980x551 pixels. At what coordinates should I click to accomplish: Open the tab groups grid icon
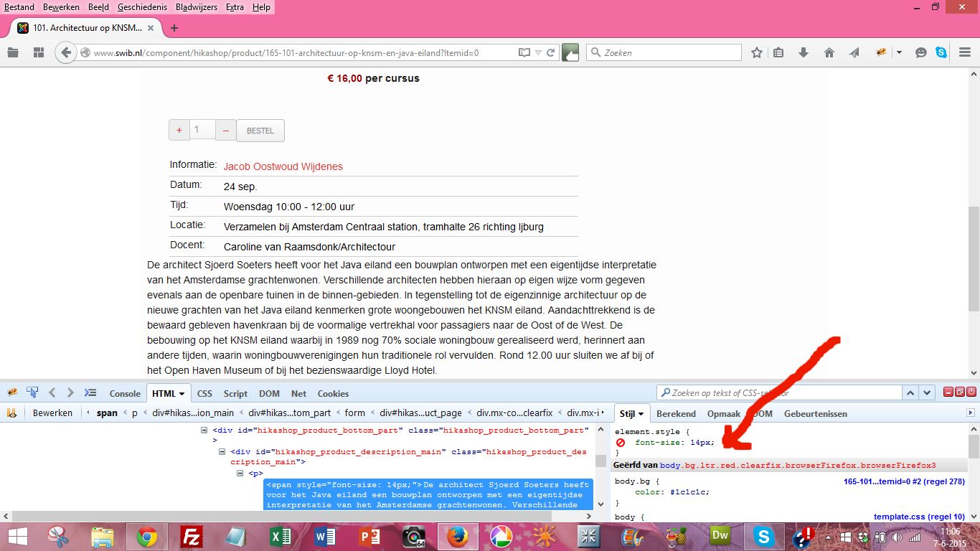click(39, 52)
